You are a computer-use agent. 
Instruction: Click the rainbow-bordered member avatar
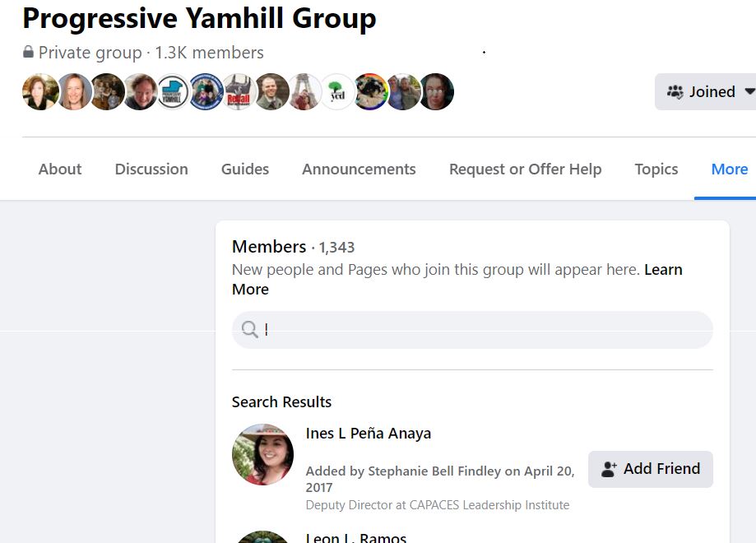(x=370, y=91)
